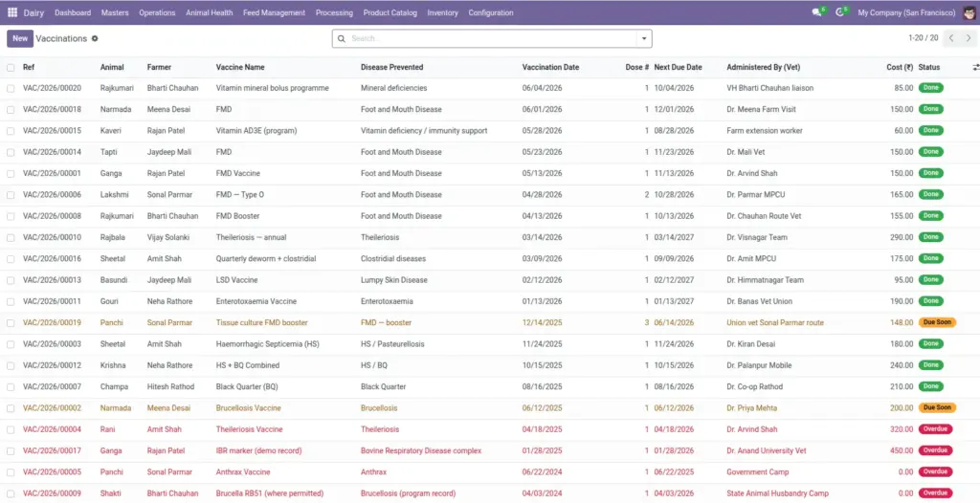Click the 450.00 cost cell
980x503 pixels.
point(902,451)
